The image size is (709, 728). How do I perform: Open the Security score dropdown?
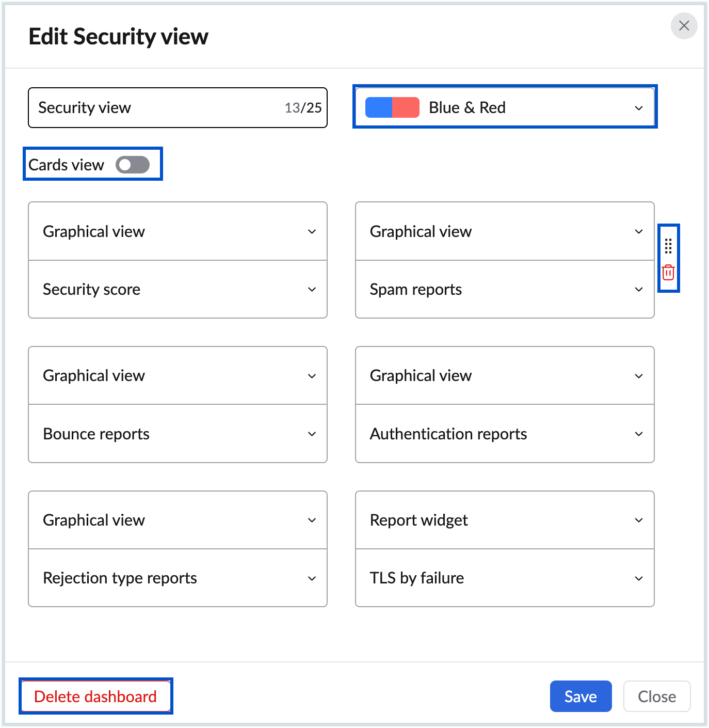178,289
